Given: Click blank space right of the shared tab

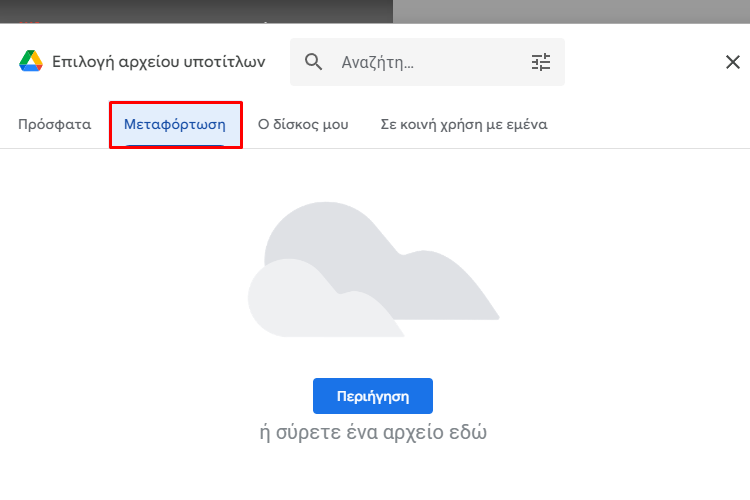Looking at the screenshot, I should [646, 124].
